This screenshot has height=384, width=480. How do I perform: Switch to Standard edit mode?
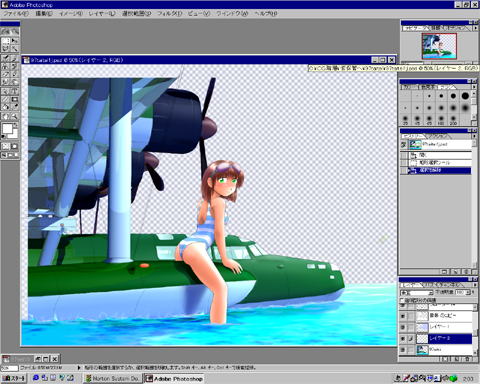coord(6,146)
